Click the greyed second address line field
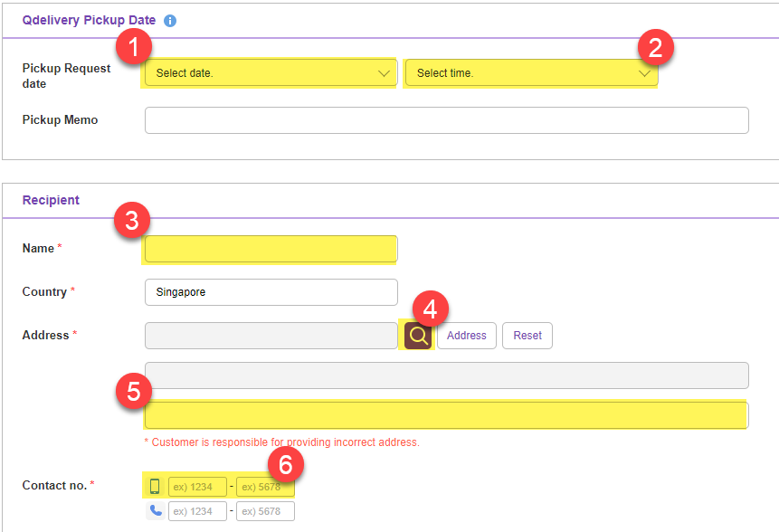The image size is (779, 532). [x=447, y=375]
